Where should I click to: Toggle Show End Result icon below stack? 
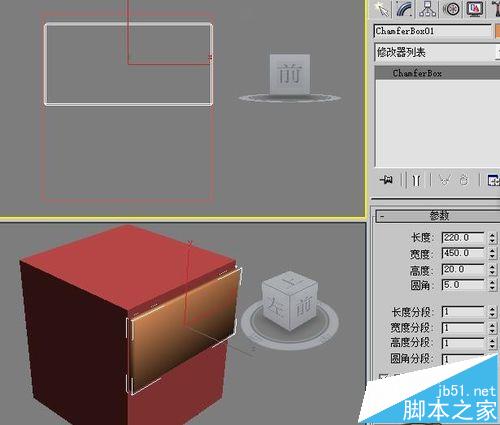tap(416, 180)
